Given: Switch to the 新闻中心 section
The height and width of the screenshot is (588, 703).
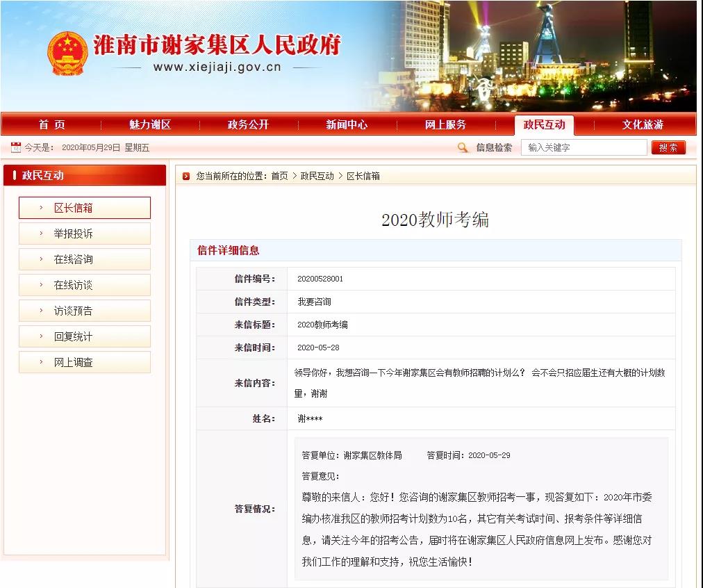Looking at the screenshot, I should [x=347, y=124].
